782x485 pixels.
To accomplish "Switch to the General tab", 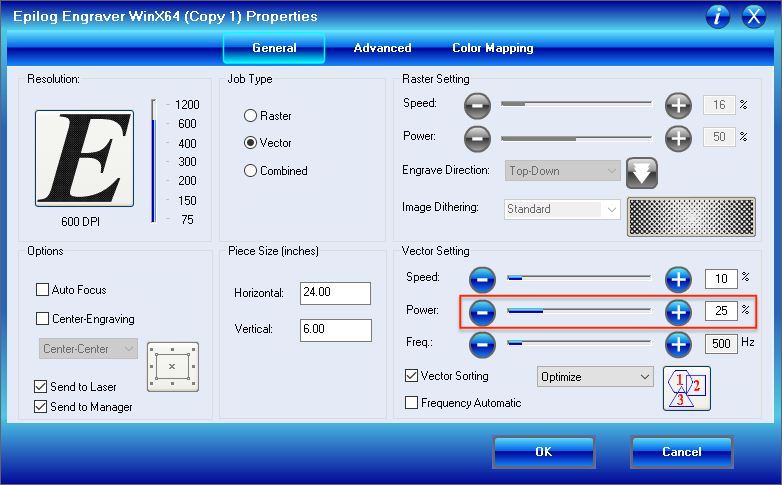I will (274, 48).
